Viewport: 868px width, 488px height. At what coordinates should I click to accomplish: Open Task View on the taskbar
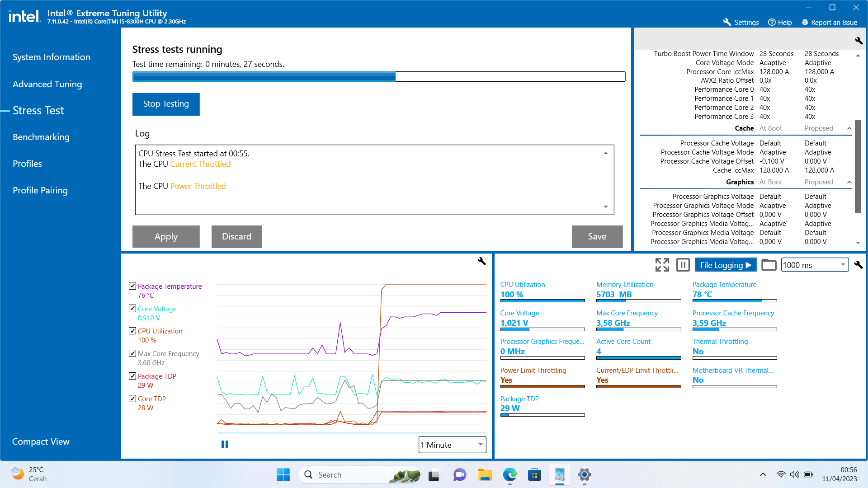click(x=434, y=474)
